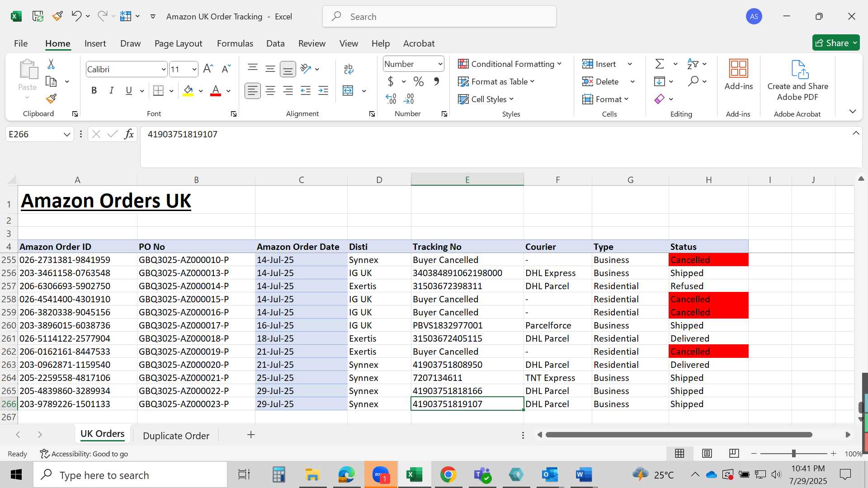The width and height of the screenshot is (868, 488).
Task: Click Increase Indent icon
Action: 323,91
